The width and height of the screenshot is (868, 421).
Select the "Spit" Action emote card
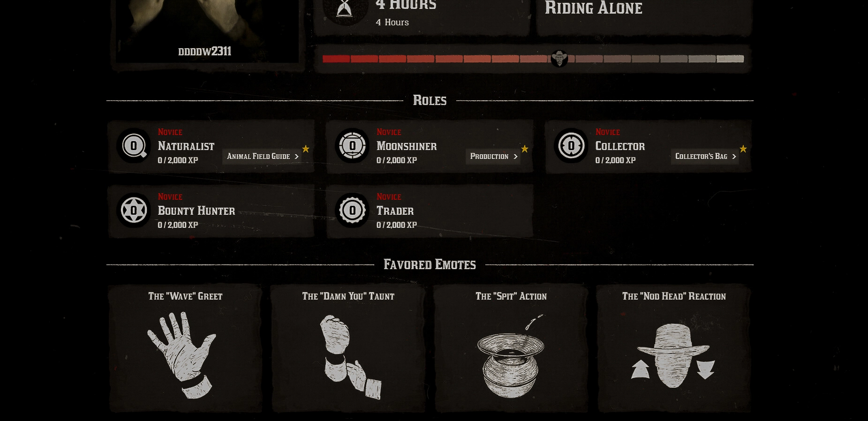point(511,348)
